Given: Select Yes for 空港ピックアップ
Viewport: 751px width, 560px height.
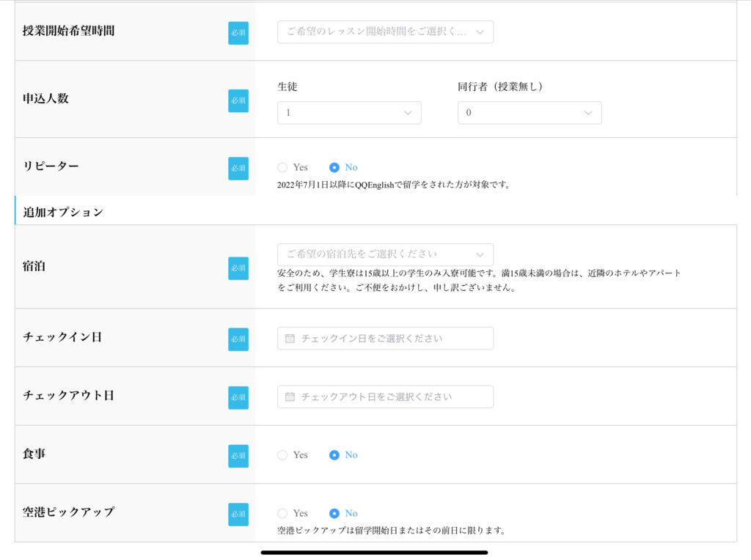Looking at the screenshot, I should (282, 514).
